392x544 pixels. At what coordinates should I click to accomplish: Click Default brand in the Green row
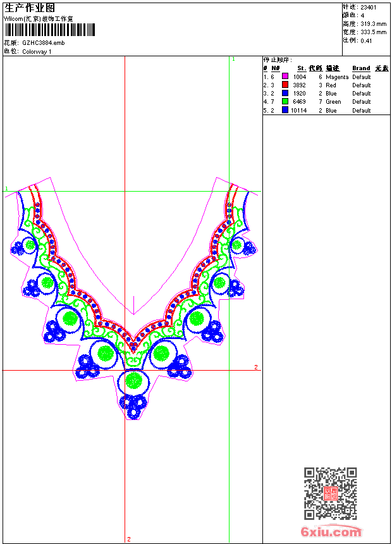362,102
